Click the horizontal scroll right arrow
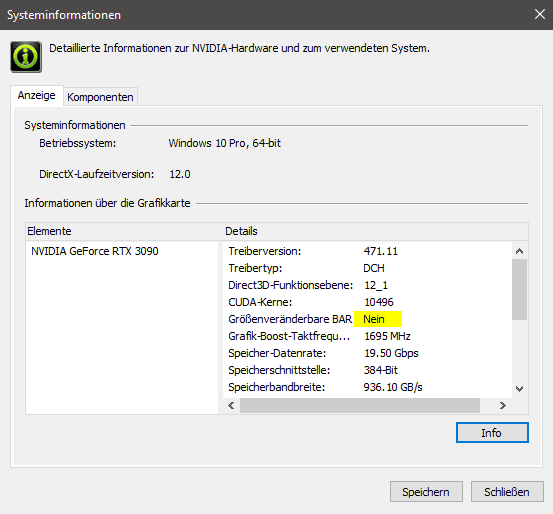553x514 pixels. coord(503,406)
